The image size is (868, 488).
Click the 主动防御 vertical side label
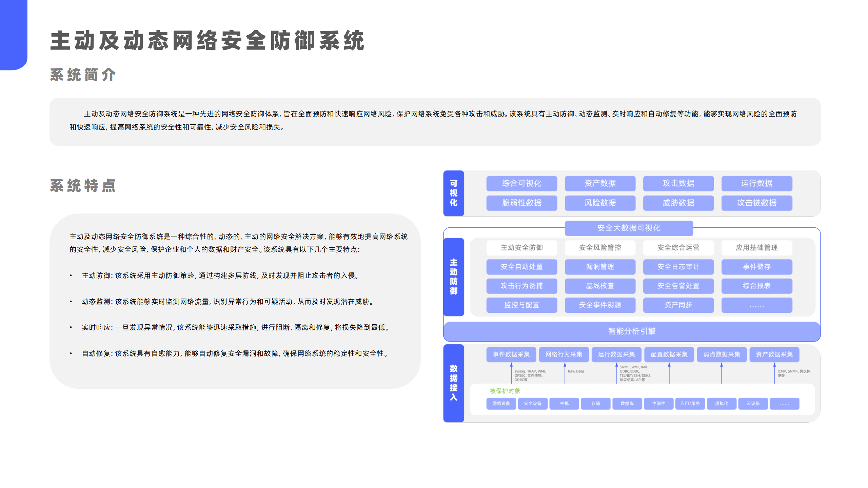[x=454, y=277]
